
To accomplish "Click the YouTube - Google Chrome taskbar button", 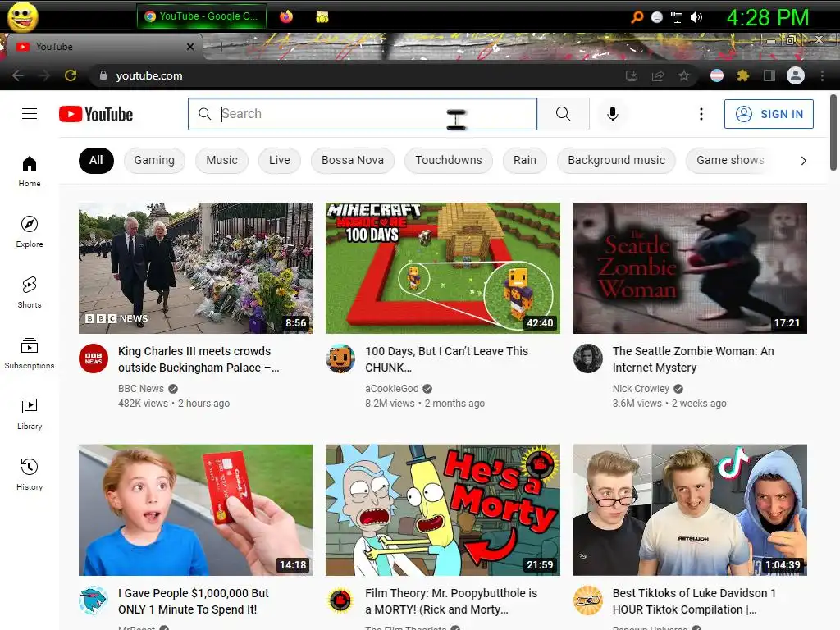I will [x=202, y=16].
